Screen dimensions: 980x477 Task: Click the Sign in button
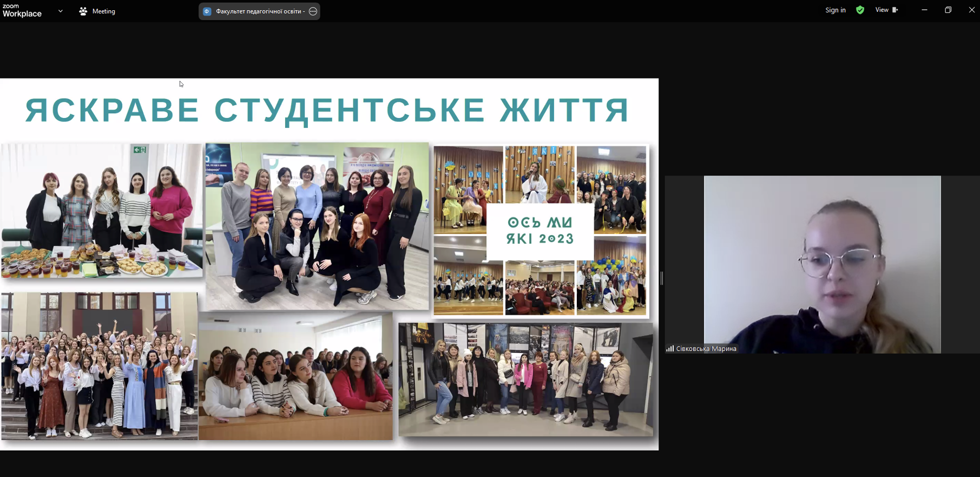tap(835, 10)
